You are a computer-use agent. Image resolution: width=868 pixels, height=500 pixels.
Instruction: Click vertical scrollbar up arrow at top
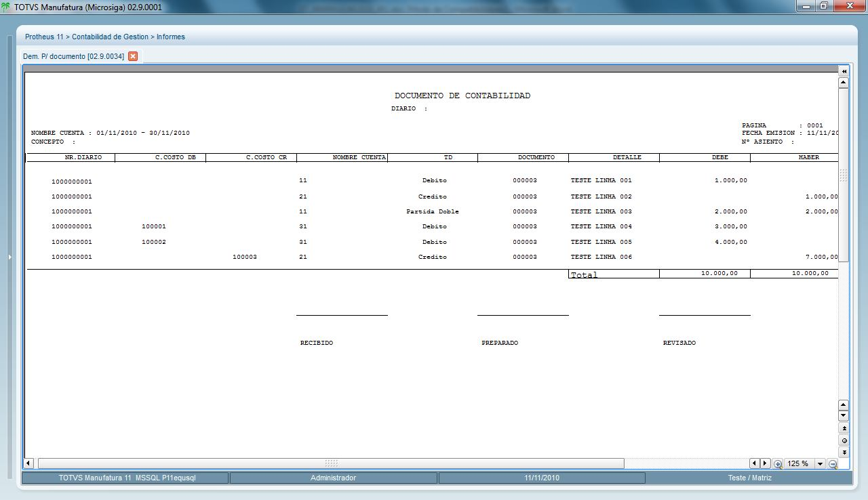(844, 83)
